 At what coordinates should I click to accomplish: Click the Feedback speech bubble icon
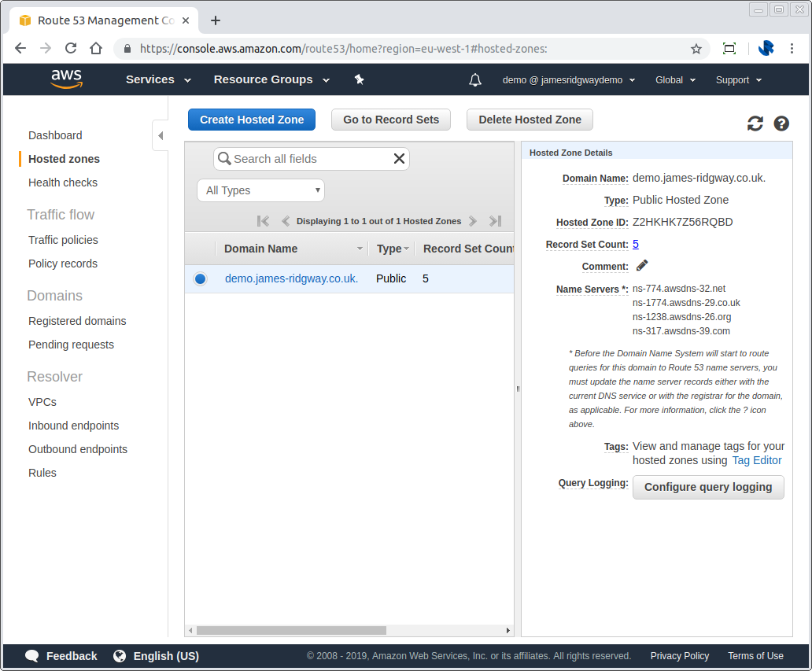click(32, 656)
